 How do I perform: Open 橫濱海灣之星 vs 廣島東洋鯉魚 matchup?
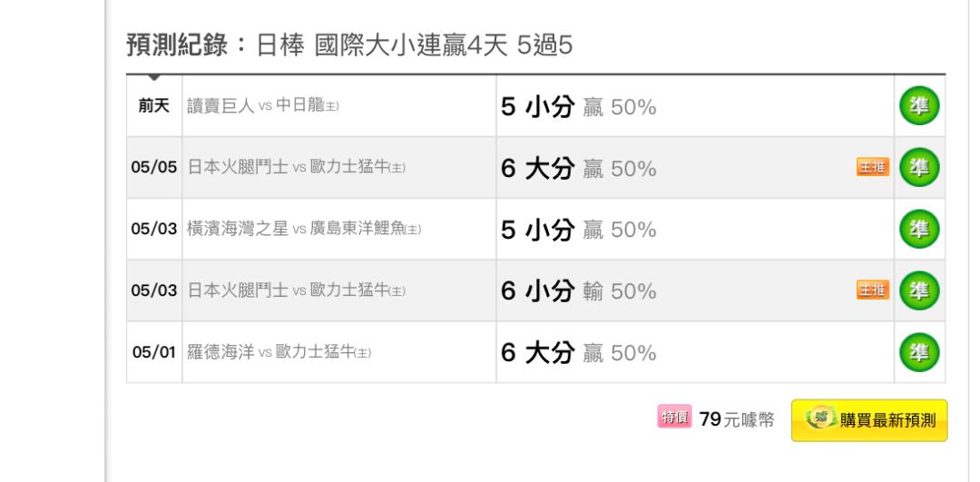304,229
